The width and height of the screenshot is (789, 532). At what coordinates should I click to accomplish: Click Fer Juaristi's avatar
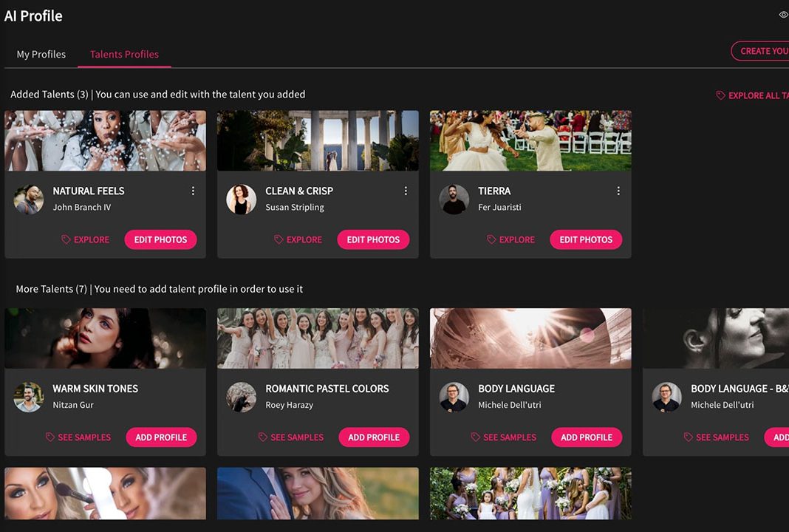pos(454,199)
